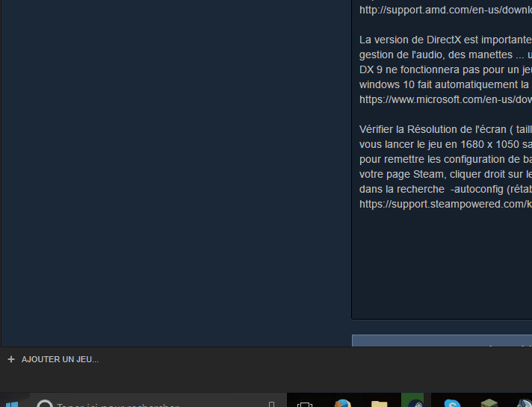Click the grey-blue bar below the post
532x407 pixels.
click(x=442, y=341)
